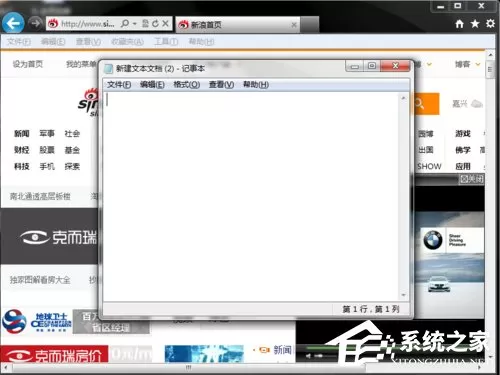Click the IE forward arrow button
The width and height of the screenshot is (500, 375).
(35, 23)
